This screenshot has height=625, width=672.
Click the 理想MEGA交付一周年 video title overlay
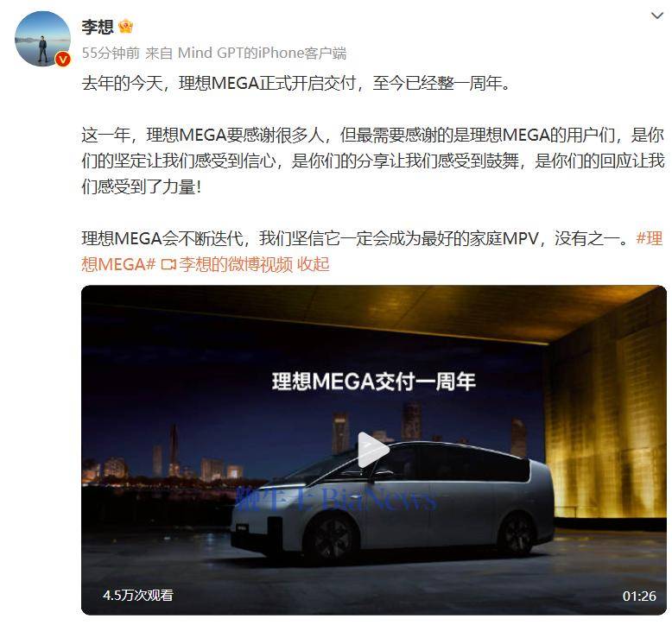374,382
